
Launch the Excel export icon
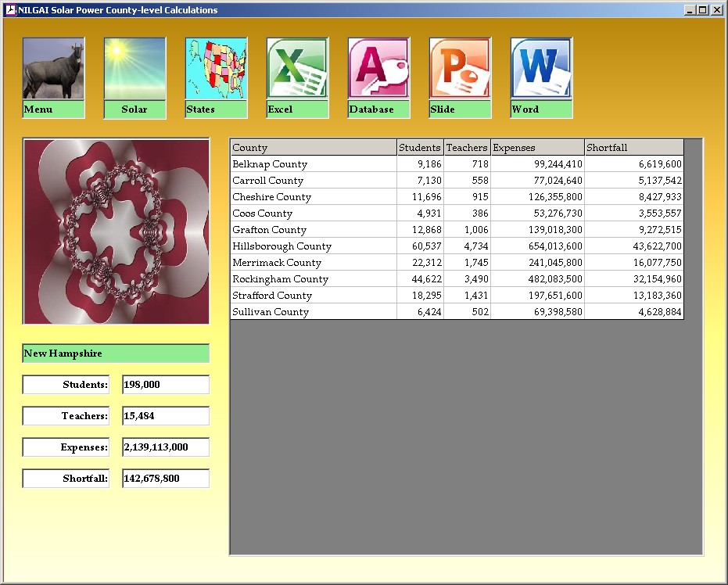[x=297, y=69]
